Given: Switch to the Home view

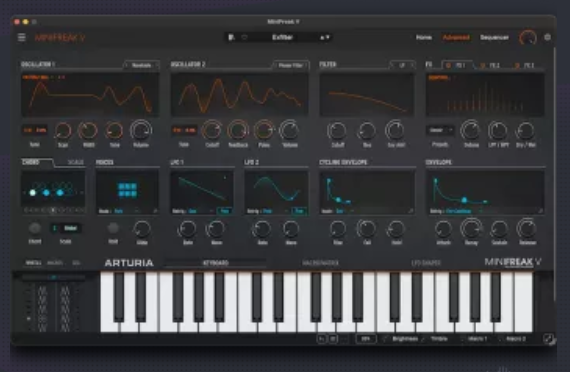Looking at the screenshot, I should tap(424, 37).
